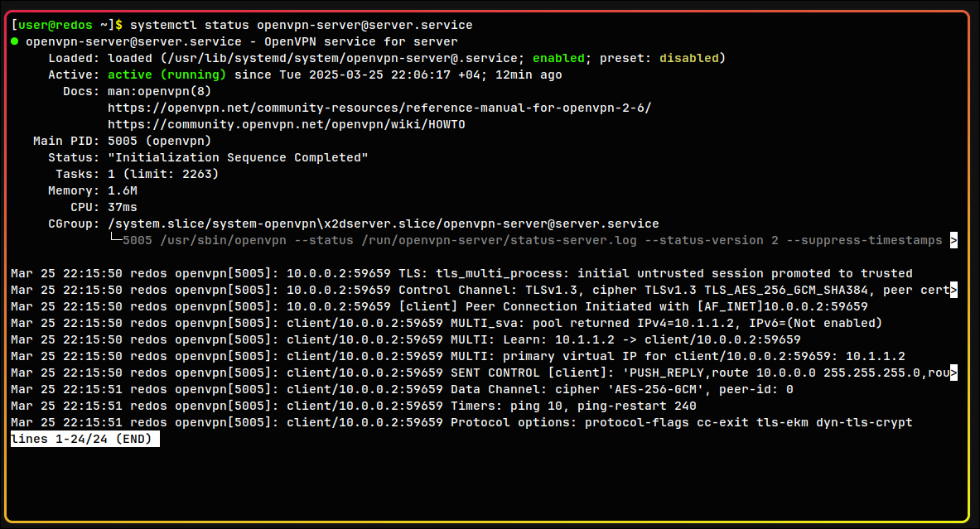The height and width of the screenshot is (529, 980).
Task: Click the tree branch glyph before PID 5005
Action: [114, 240]
